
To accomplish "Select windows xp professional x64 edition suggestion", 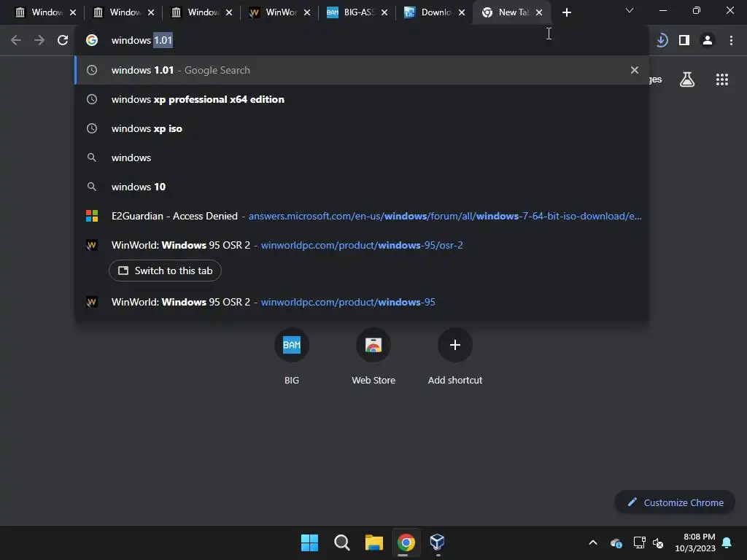I will coord(362,99).
